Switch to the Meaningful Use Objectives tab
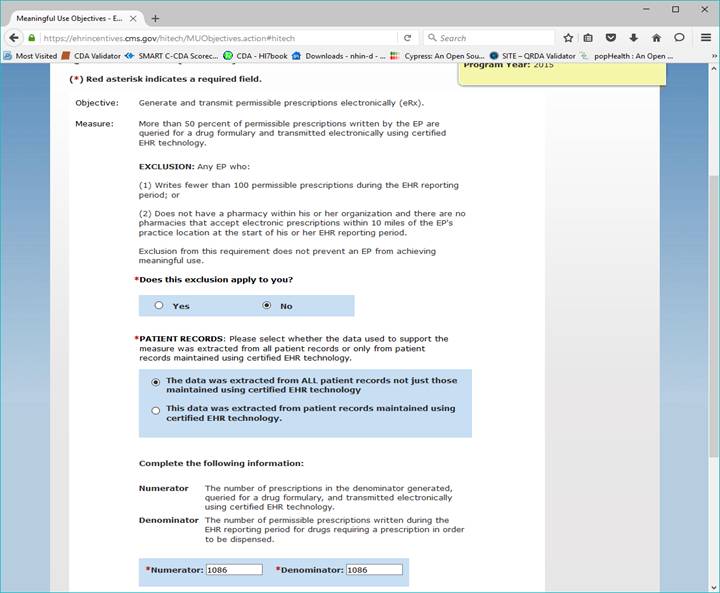The image size is (720, 593). click(68, 18)
